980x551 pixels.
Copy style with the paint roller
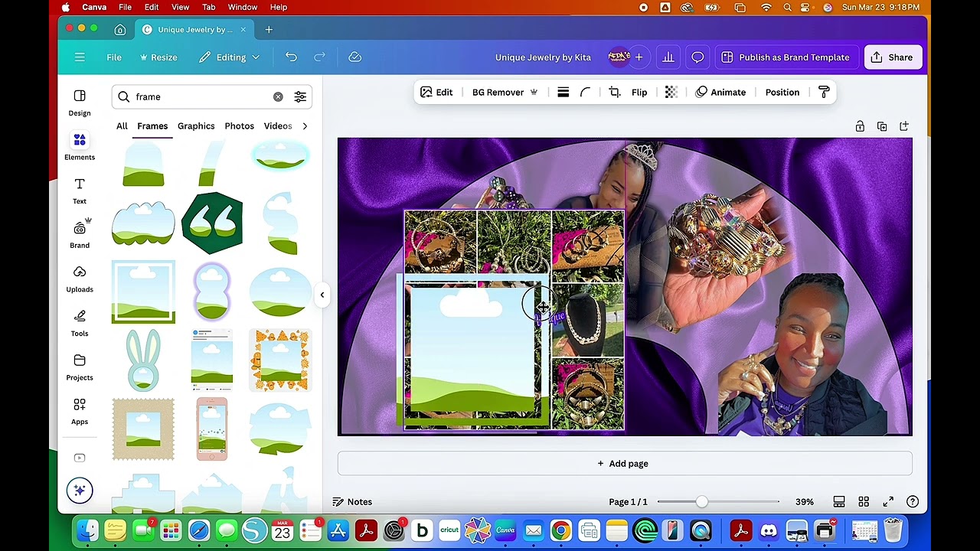tap(824, 93)
